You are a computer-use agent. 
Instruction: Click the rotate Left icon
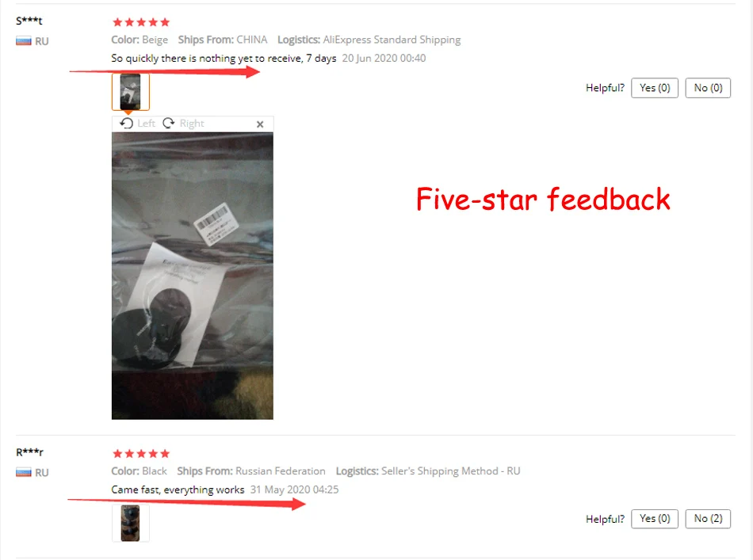tap(126, 124)
